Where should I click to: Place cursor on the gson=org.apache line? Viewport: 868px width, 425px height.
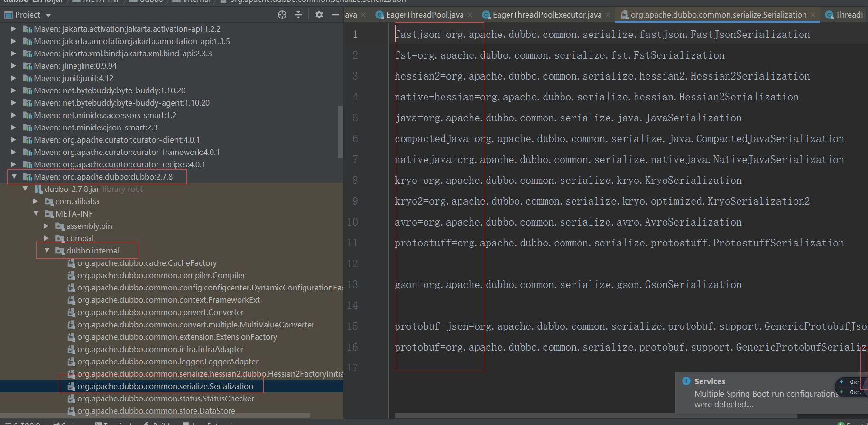pyautogui.click(x=568, y=285)
